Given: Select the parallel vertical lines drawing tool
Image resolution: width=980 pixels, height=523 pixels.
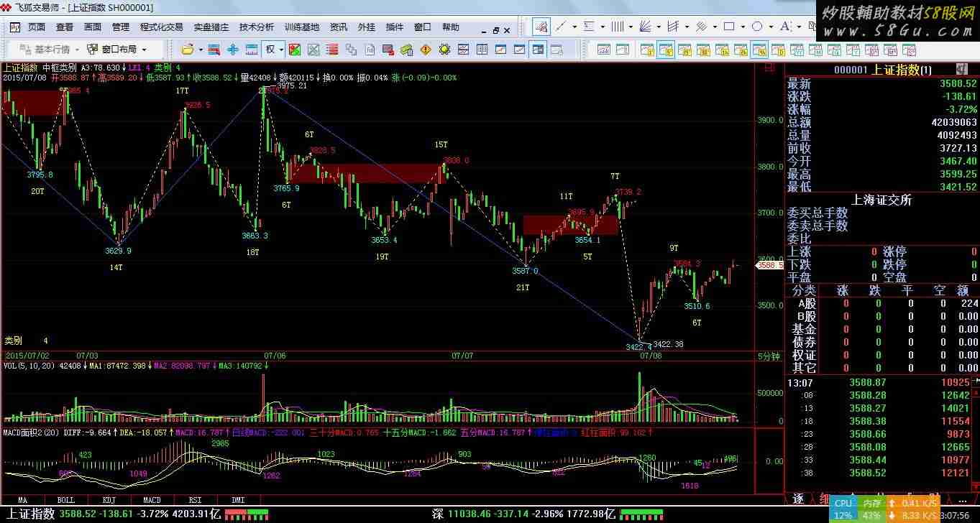Looking at the screenshot, I should [618, 27].
